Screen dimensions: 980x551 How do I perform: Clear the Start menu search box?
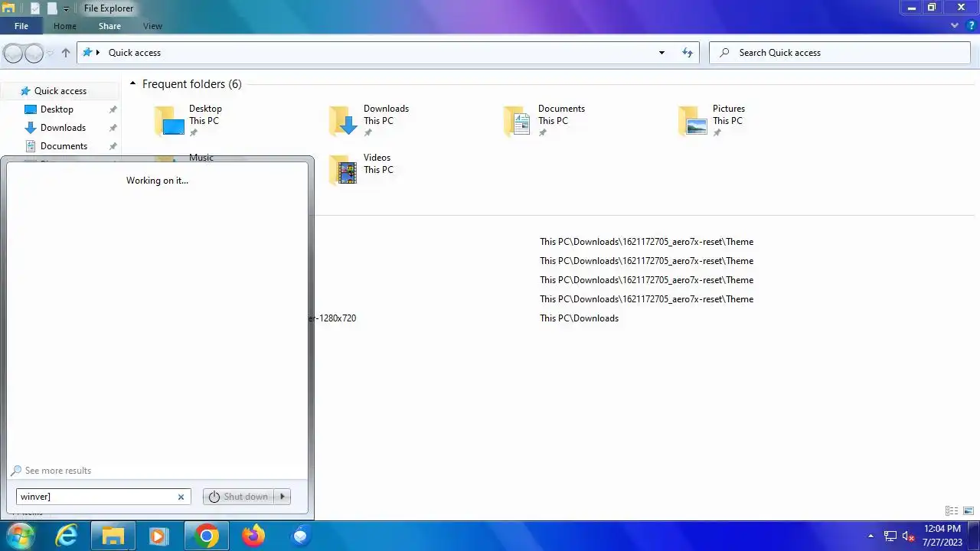click(x=181, y=497)
